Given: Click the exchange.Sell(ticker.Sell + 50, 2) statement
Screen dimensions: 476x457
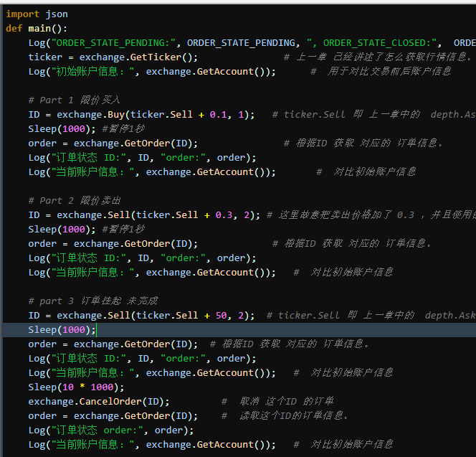Looking at the screenshot, I should [x=141, y=316].
